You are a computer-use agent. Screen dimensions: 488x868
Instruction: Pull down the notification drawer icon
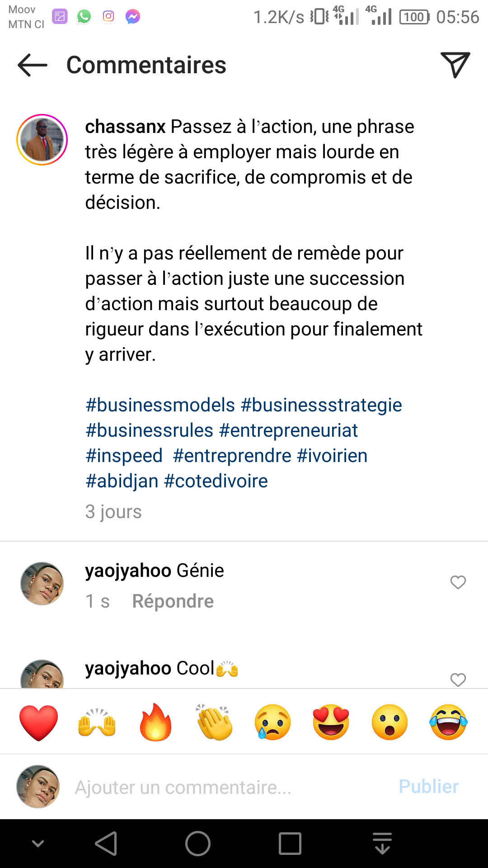point(382,844)
